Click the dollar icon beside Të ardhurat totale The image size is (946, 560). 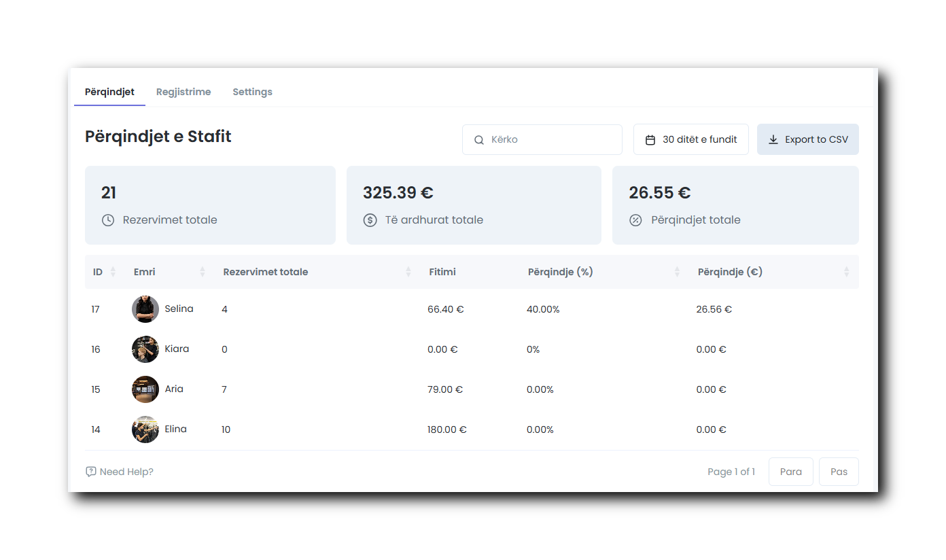[x=370, y=220]
